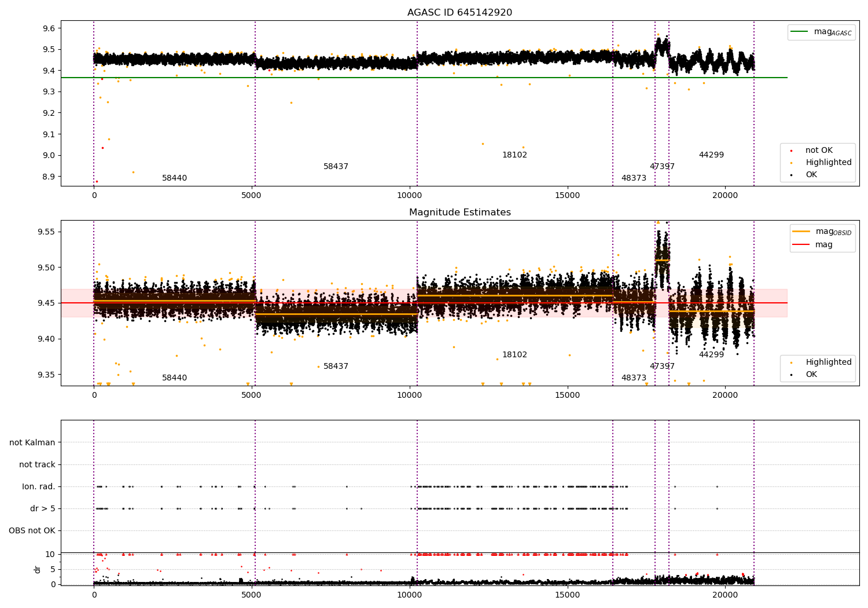Click the orange mag OBSID line sample in legend
868x608 pixels.
801,232
